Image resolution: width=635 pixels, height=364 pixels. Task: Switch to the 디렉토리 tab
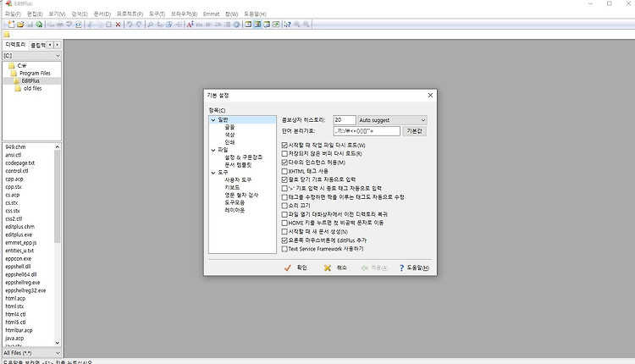coord(15,45)
